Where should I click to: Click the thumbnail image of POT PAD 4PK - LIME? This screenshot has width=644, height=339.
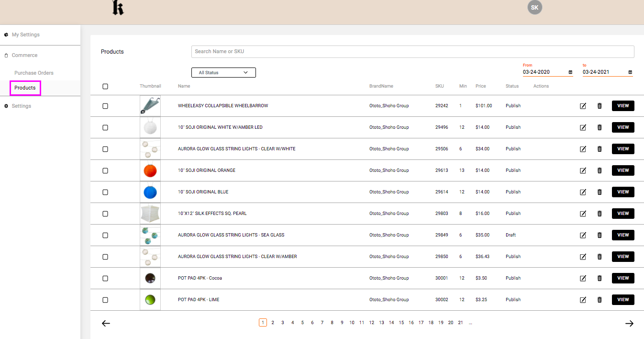click(x=150, y=300)
